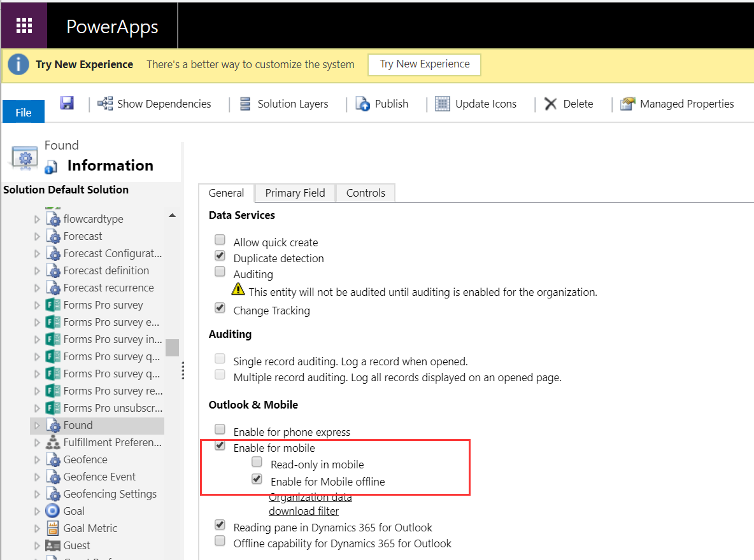Click the Publish toolbar label
Screen dimensions: 754x560
(392, 104)
